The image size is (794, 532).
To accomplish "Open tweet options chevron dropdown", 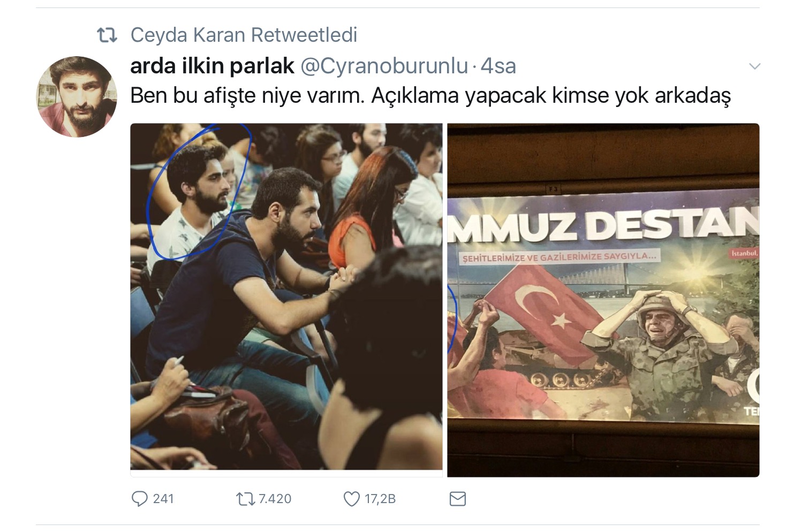I will pos(754,67).
